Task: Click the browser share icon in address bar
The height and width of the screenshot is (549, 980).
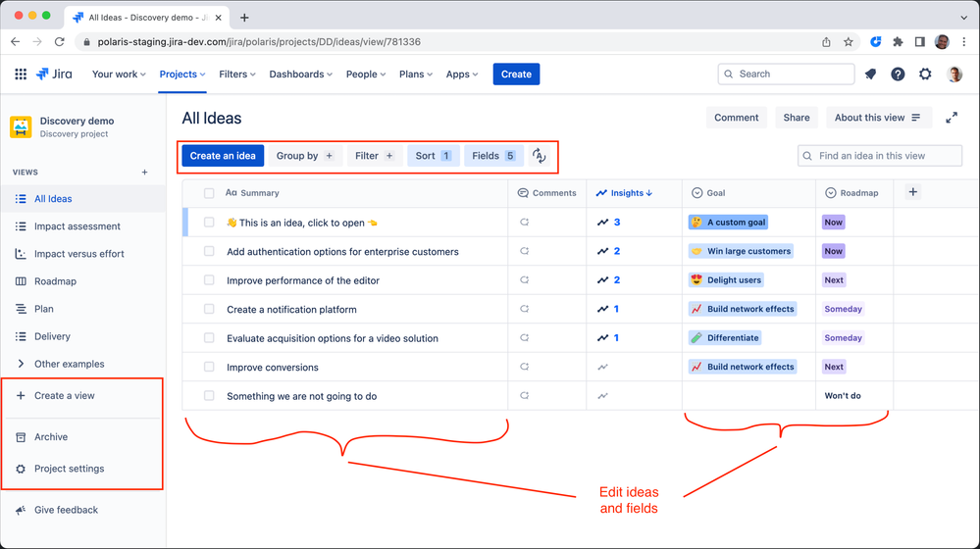Action: (826, 42)
